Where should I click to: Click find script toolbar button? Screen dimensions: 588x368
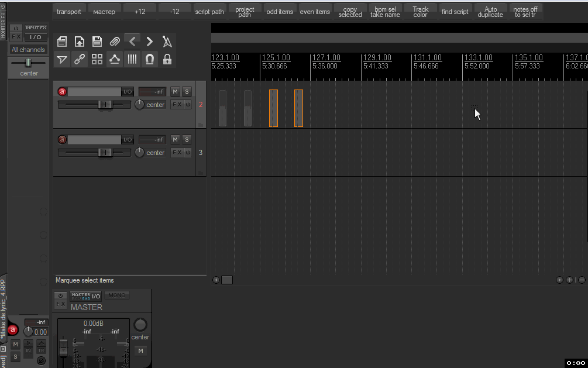click(455, 12)
